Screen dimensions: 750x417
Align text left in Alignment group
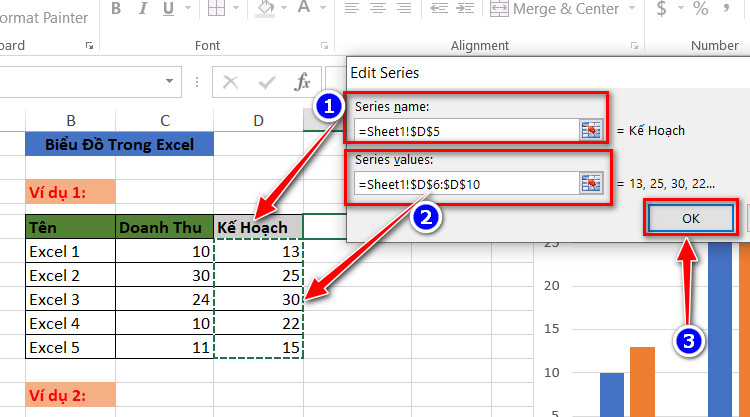pos(352,8)
